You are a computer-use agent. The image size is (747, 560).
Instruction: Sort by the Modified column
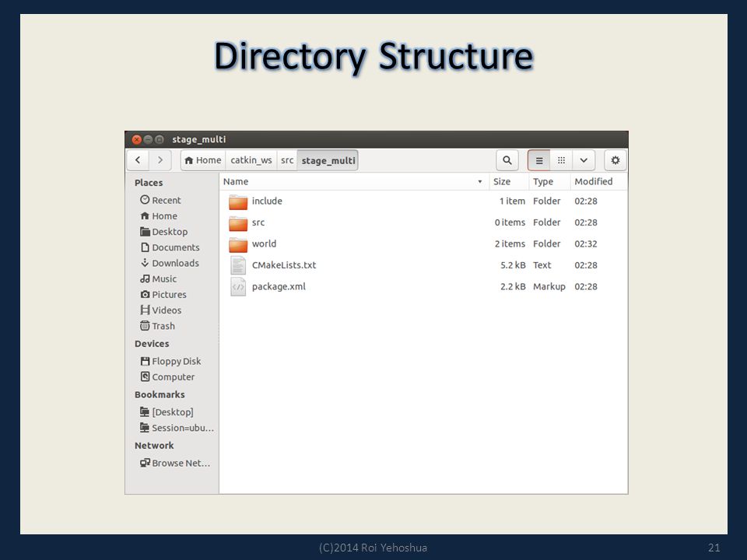tap(599, 181)
